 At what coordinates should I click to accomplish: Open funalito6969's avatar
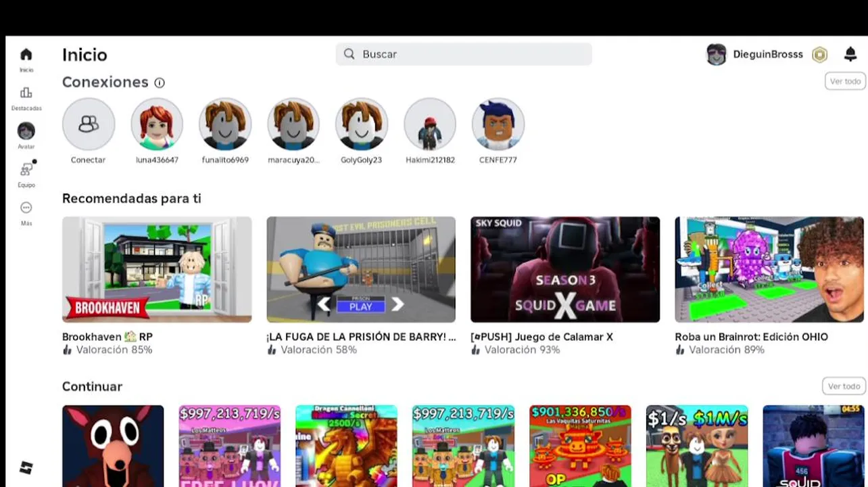(x=225, y=124)
